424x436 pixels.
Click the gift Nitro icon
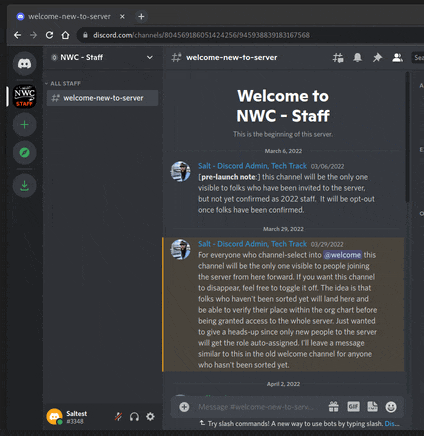pyautogui.click(x=334, y=407)
